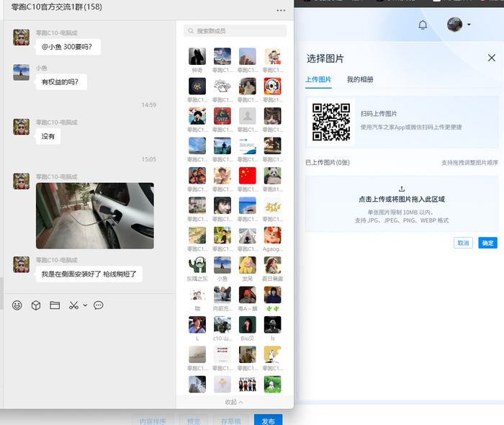Click the scissors screenshot tool
Screen dimensions: 504x425
coord(73,305)
